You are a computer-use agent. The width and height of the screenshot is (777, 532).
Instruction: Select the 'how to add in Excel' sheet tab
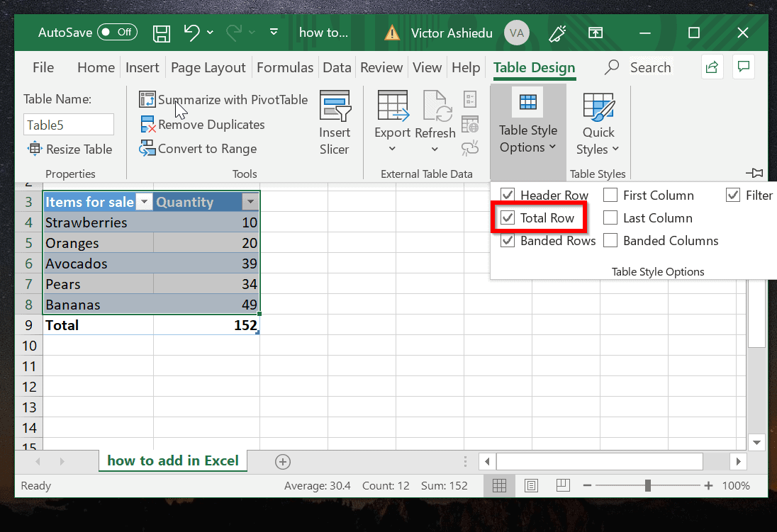(x=173, y=461)
